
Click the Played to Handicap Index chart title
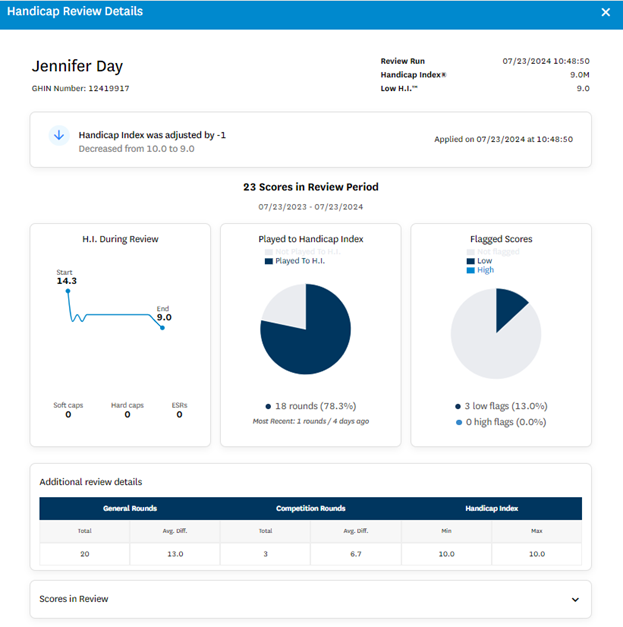click(x=311, y=239)
